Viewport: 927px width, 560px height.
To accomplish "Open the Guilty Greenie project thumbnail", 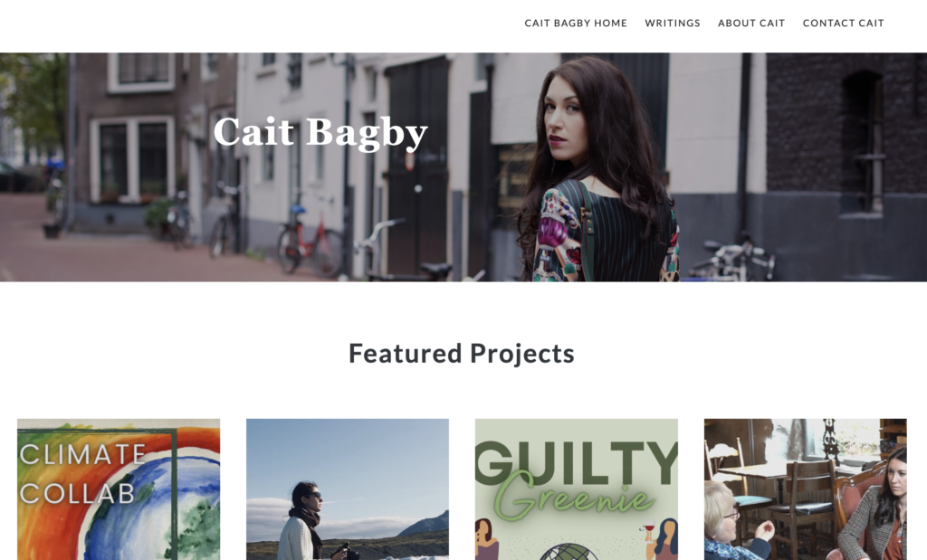I will click(x=576, y=489).
